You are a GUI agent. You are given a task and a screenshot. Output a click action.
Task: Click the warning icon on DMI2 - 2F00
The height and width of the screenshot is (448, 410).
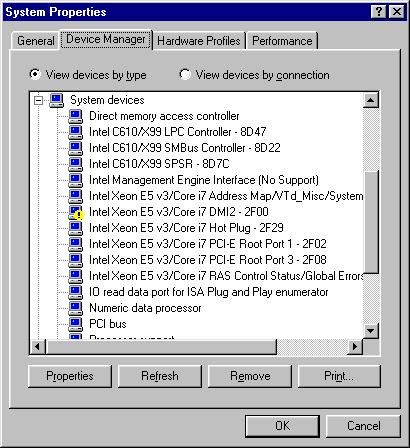[x=76, y=212]
